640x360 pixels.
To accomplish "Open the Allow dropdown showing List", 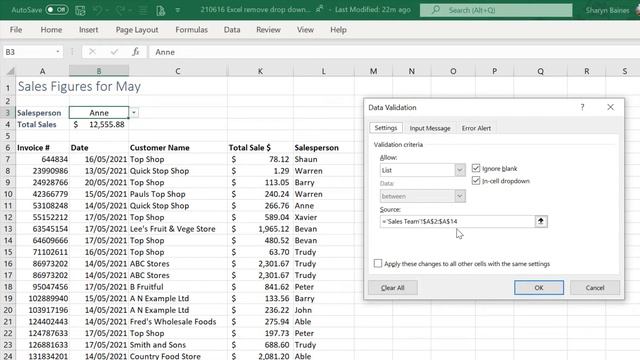I will (422, 170).
